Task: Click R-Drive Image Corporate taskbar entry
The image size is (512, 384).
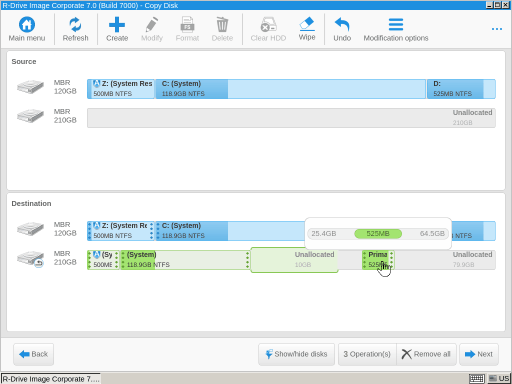Action: pos(51,379)
